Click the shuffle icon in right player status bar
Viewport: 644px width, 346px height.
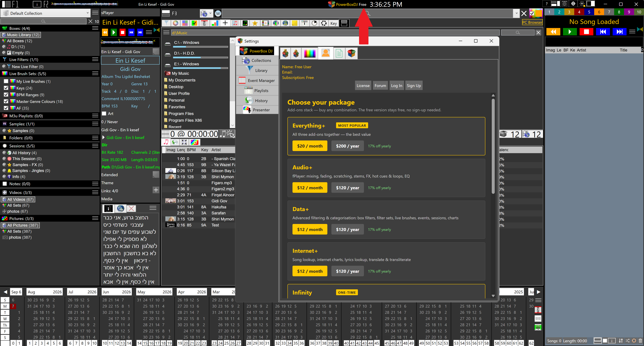tap(628, 340)
